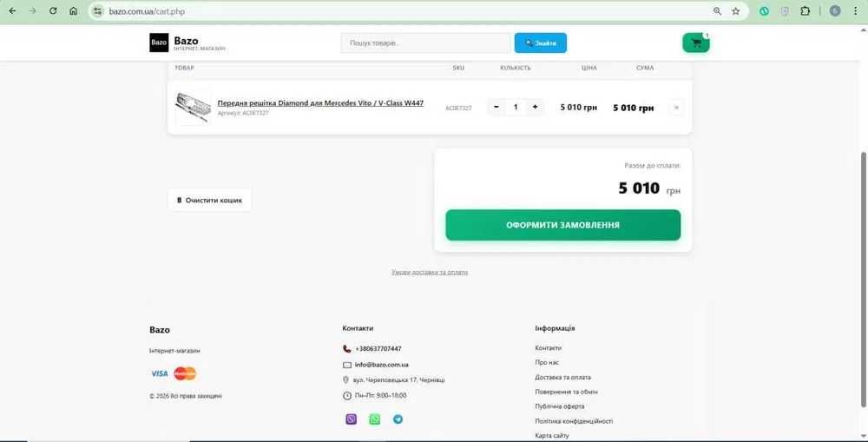
Task: Click the page vertical scrollbar
Action: [864, 279]
